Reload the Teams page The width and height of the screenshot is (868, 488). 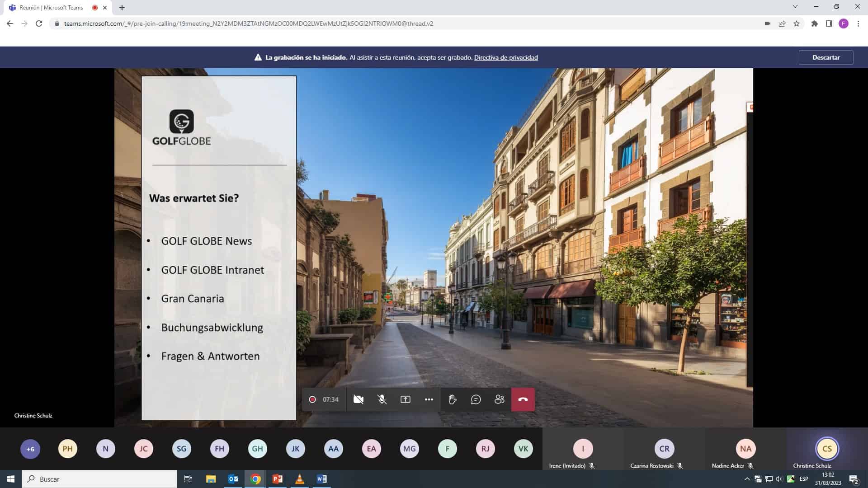coord(39,23)
